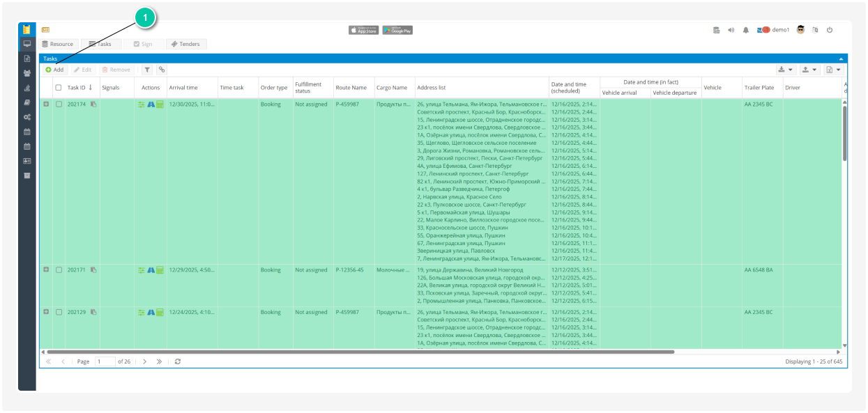Tick the checkbox for task 202174
The height and width of the screenshot is (413, 868).
[59, 104]
